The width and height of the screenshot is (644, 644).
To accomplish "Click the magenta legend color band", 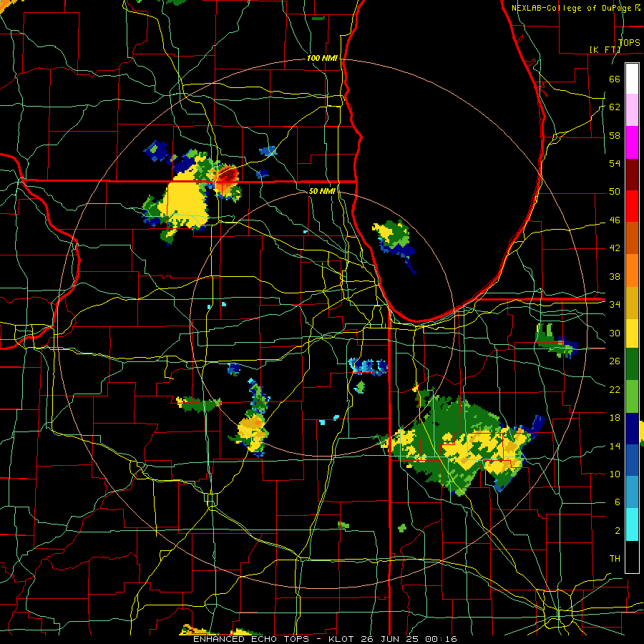I will [x=632, y=142].
